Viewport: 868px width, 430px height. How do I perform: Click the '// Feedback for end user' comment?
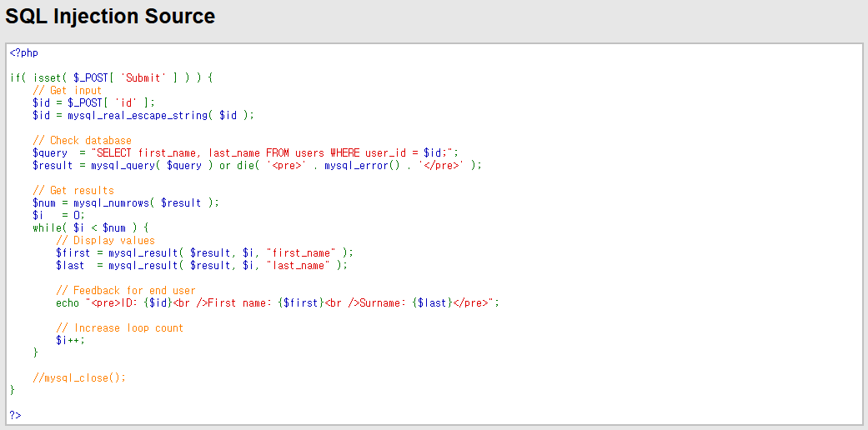point(126,291)
